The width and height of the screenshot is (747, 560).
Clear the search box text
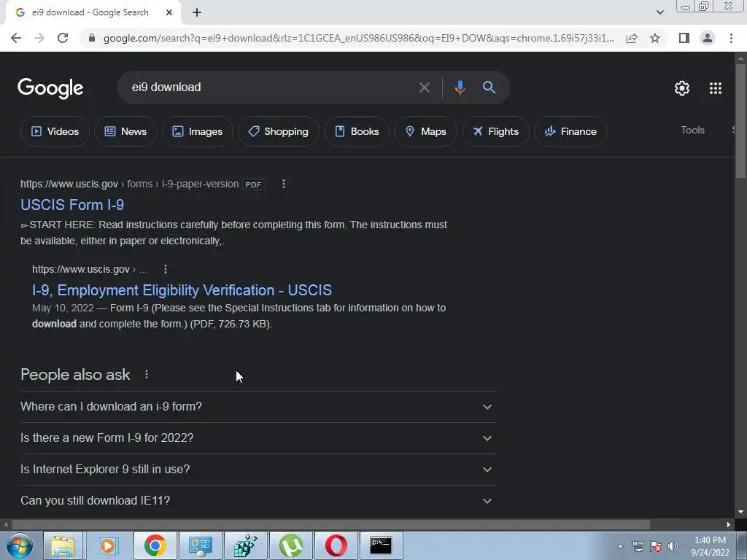[424, 87]
